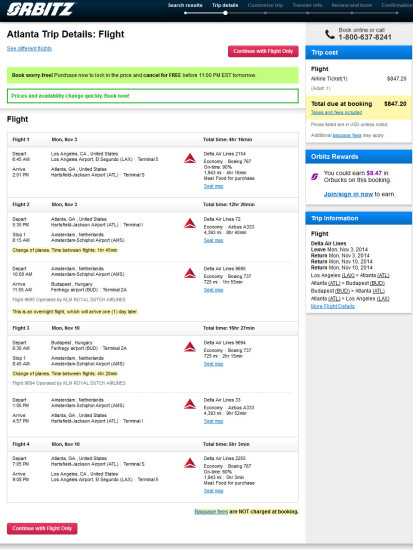413x550 pixels.
Task: Open Taxes and fees included link
Action: [x=336, y=112]
